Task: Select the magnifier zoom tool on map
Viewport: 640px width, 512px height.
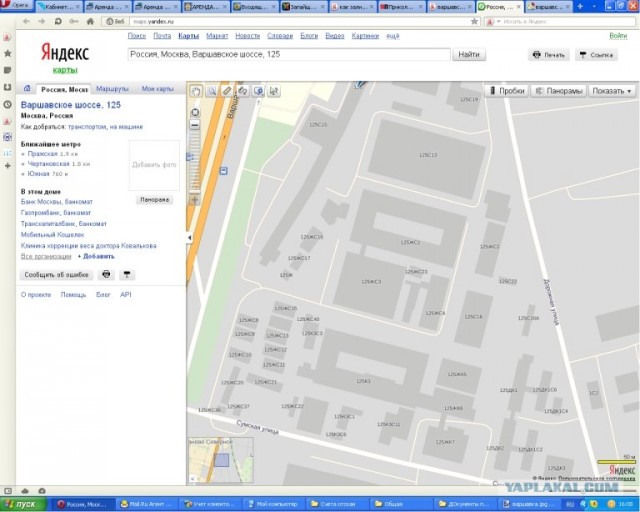Action: (x=211, y=91)
